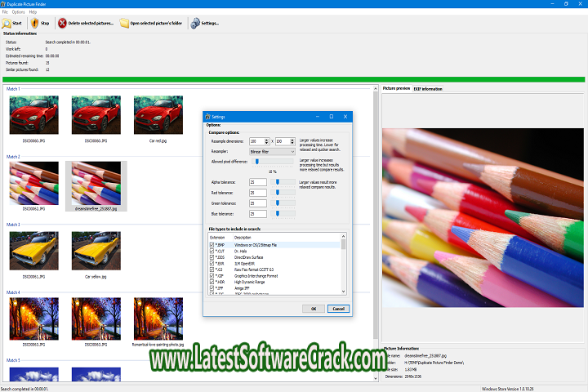Click the Settings gear toolbar icon
Image resolution: width=588 pixels, height=392 pixels.
point(195,23)
